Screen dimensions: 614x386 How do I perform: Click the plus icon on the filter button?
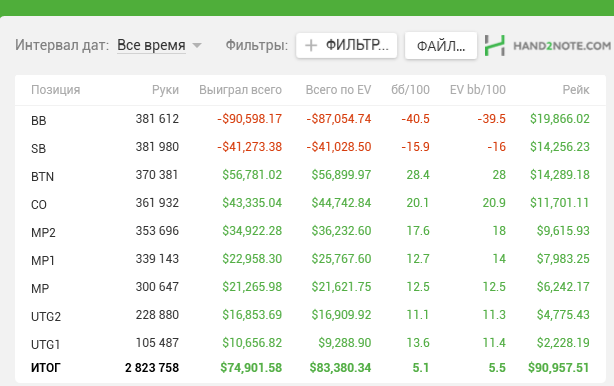click(x=311, y=45)
